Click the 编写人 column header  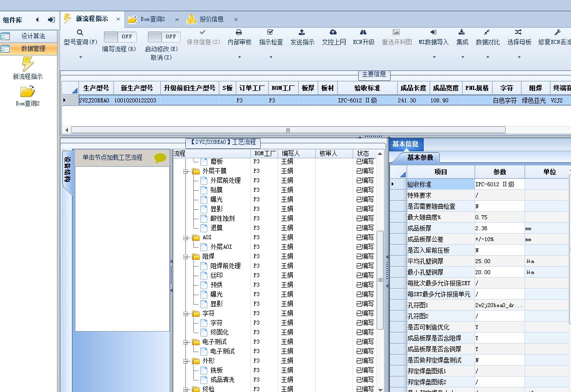[x=296, y=154]
